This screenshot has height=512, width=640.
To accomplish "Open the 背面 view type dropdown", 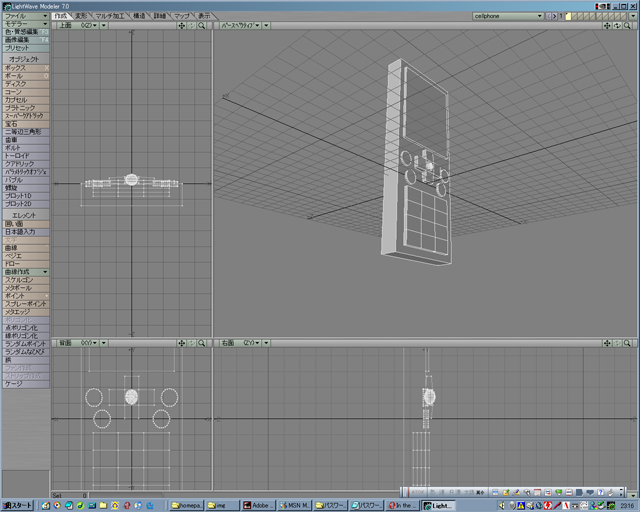I will pyautogui.click(x=78, y=343).
